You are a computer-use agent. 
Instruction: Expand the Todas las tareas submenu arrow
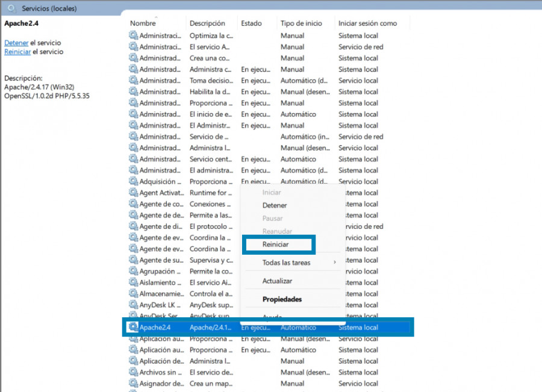335,263
